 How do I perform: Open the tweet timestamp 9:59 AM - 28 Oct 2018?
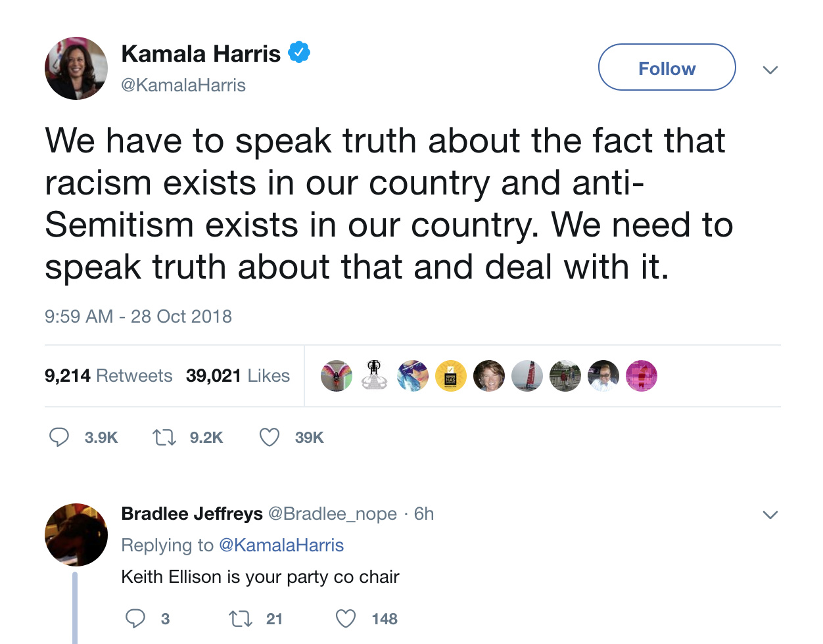tap(138, 317)
